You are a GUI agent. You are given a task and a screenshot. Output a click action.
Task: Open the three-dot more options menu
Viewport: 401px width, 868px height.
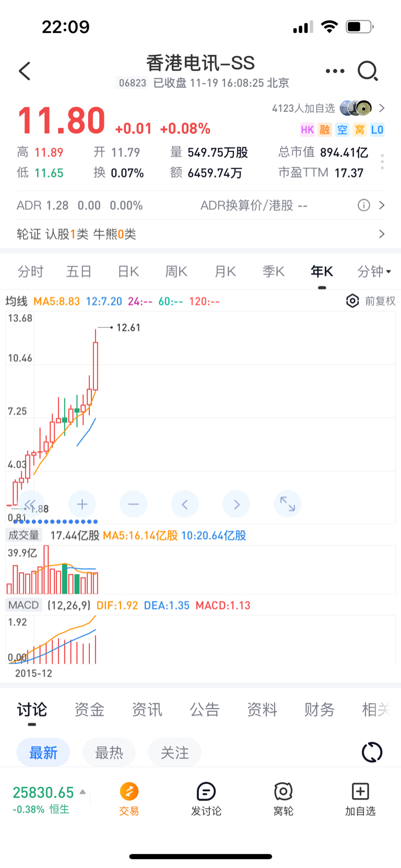(335, 71)
